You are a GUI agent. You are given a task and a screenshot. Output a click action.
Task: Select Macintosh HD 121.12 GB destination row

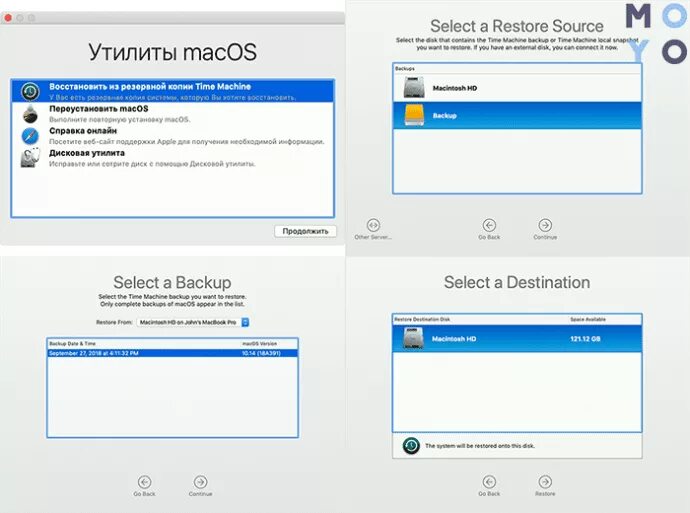(x=517, y=338)
